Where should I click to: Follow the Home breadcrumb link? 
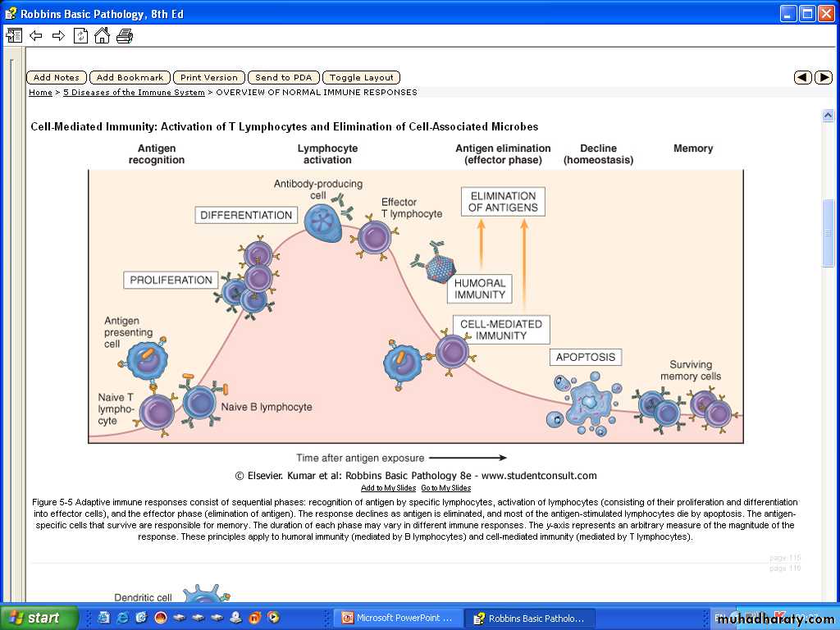coord(40,93)
